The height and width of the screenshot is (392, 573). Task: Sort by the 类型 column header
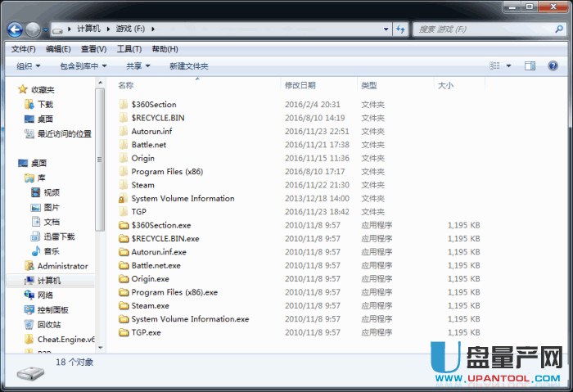pos(368,85)
